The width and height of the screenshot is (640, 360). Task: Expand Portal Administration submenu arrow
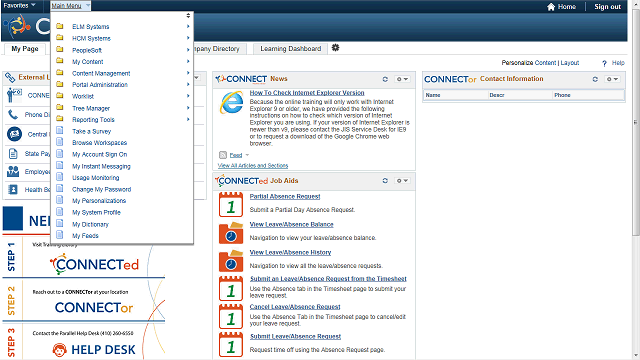click(x=188, y=84)
